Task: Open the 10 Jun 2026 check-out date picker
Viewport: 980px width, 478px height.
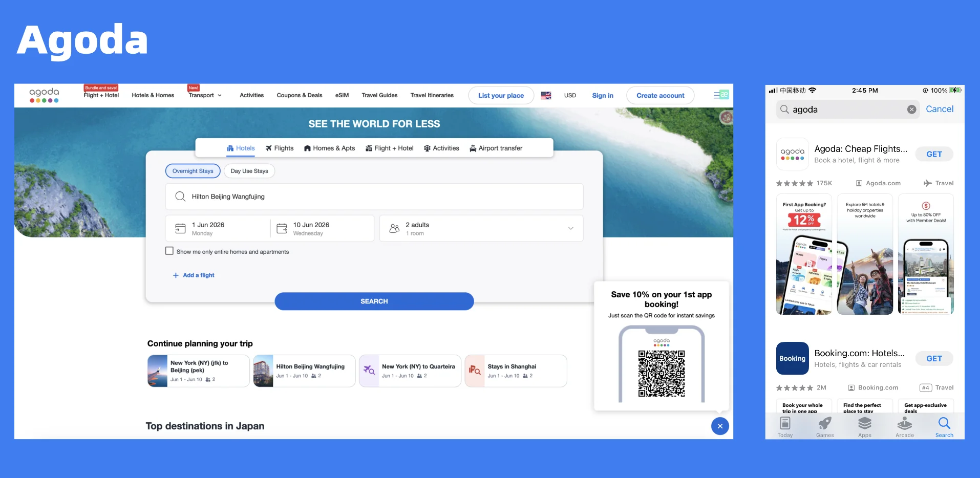Action: [322, 228]
